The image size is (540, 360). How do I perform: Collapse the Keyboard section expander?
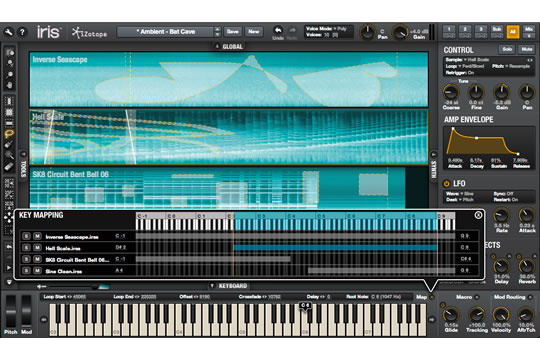(212, 286)
